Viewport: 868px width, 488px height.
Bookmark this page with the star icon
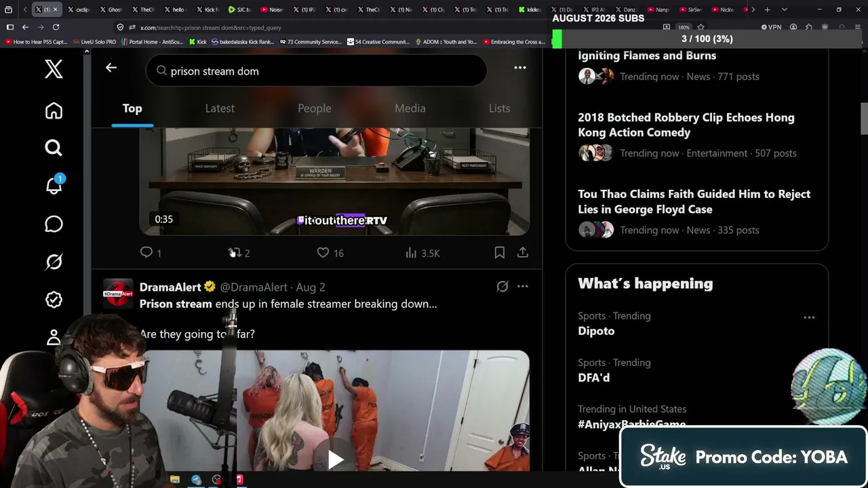[x=701, y=27]
